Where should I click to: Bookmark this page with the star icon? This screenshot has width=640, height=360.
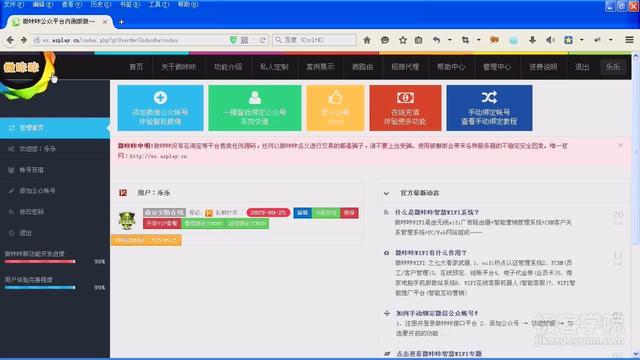point(402,40)
